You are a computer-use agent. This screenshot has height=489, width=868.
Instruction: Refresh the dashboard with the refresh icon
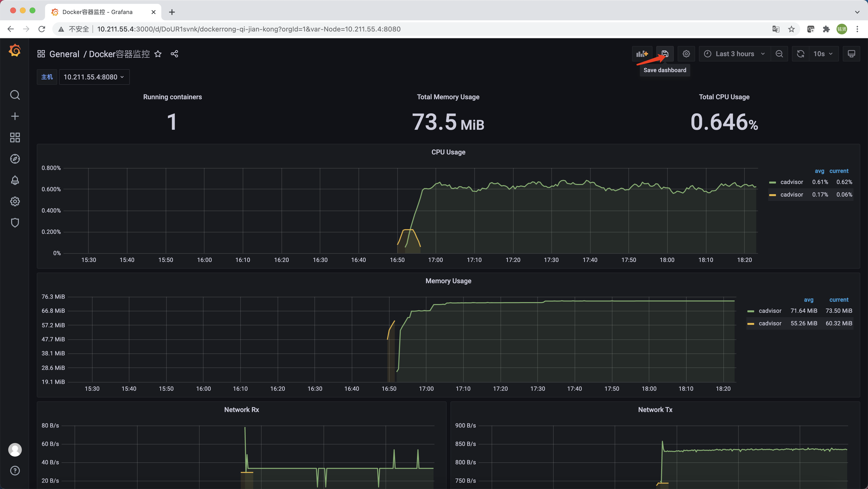800,54
